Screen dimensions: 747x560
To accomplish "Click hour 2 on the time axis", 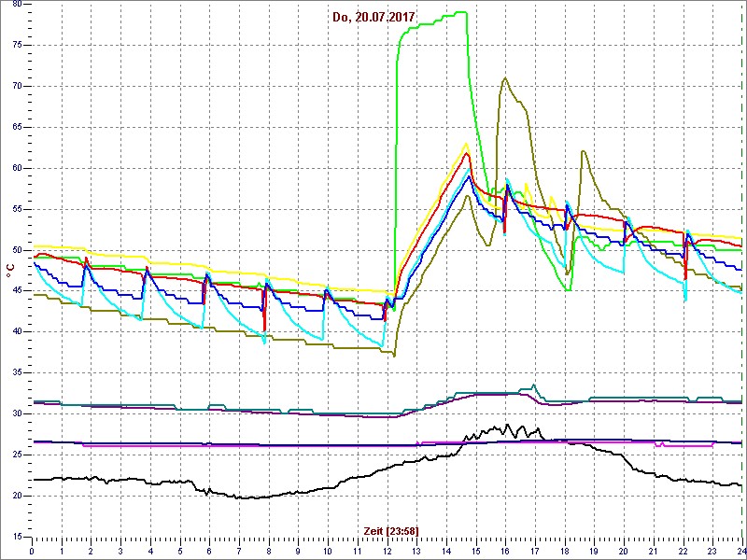I will click(91, 552).
